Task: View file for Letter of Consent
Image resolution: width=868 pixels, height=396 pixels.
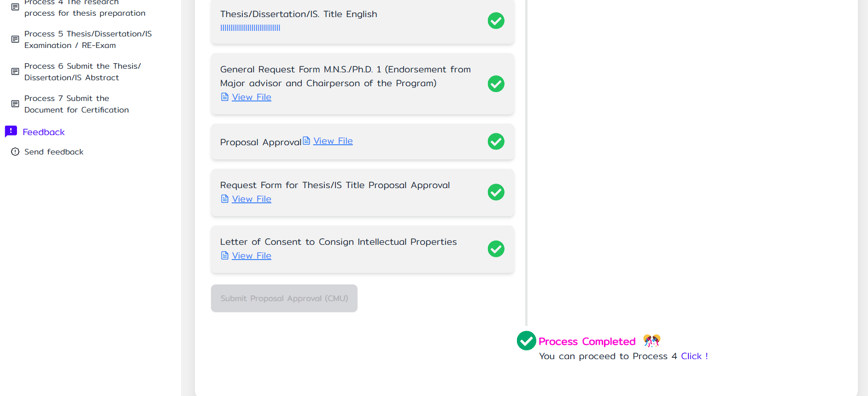Action: click(x=251, y=255)
